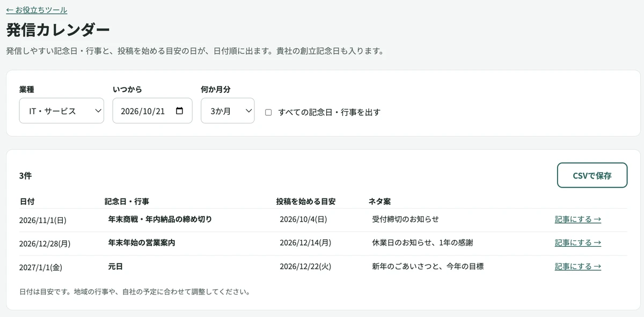Click the いつから field label
This screenshot has width=644, height=317.
click(x=127, y=90)
